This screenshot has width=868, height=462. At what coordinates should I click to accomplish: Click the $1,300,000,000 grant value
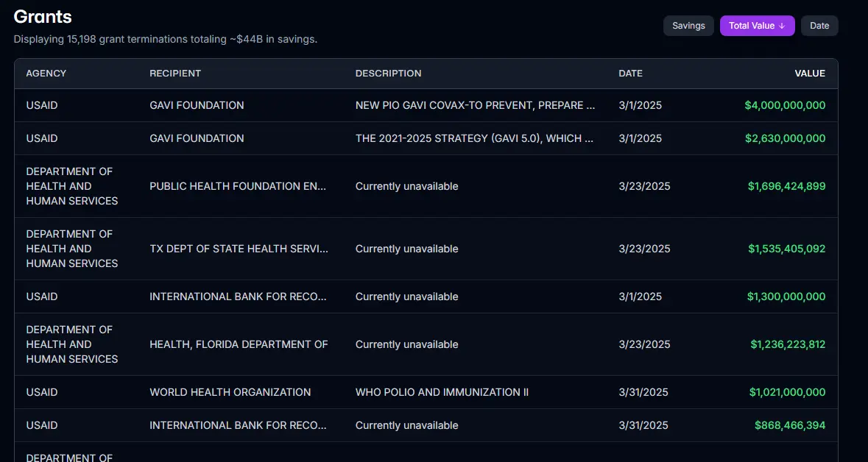pyautogui.click(x=786, y=296)
